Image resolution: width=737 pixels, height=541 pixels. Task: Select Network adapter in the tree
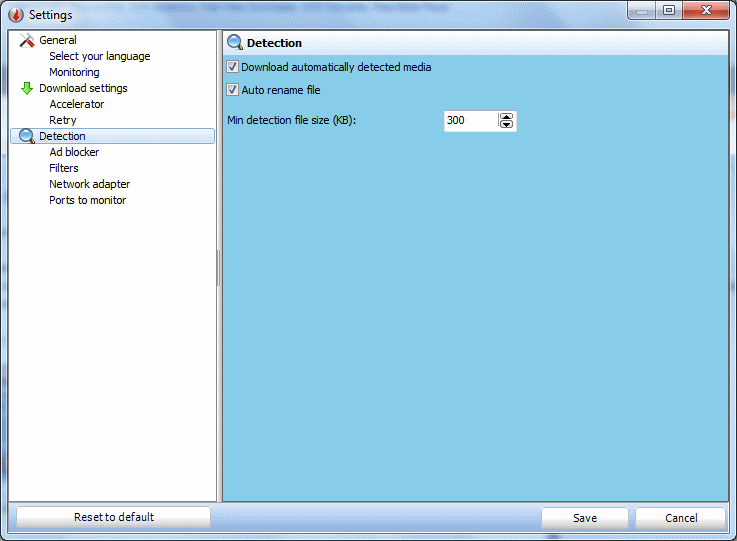[90, 184]
